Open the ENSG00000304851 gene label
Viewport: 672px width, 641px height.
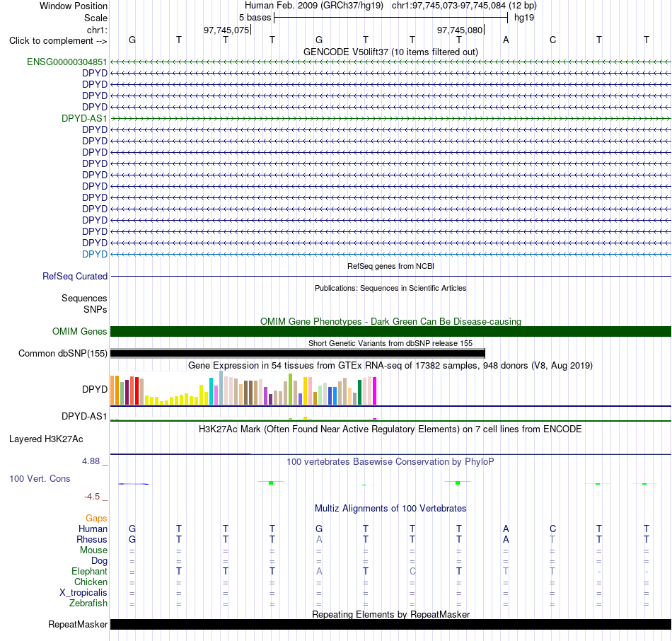click(67, 62)
